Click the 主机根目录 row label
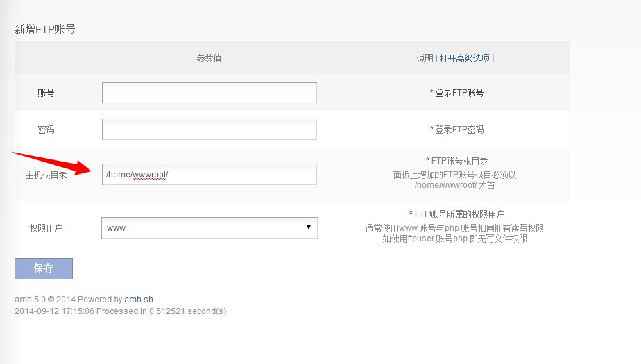641x364 pixels. pos(46,175)
